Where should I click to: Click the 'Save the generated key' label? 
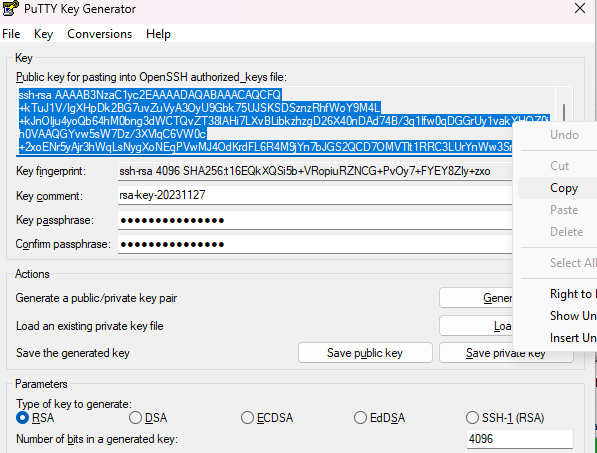pyautogui.click(x=73, y=353)
